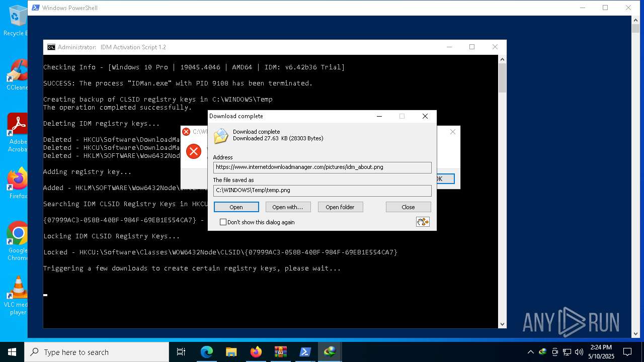Click 'SUCCESS: The process' console line
This screenshot has height=362, width=644.
pyautogui.click(x=178, y=83)
